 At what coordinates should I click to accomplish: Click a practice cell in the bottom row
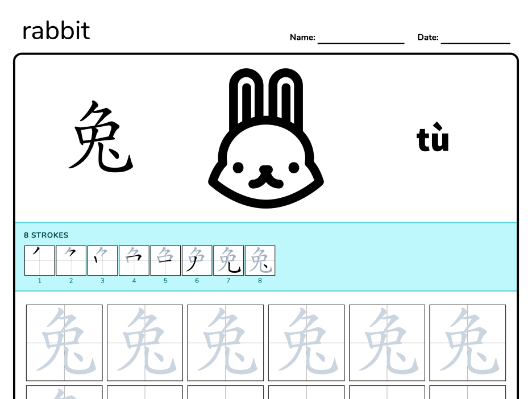64,394
